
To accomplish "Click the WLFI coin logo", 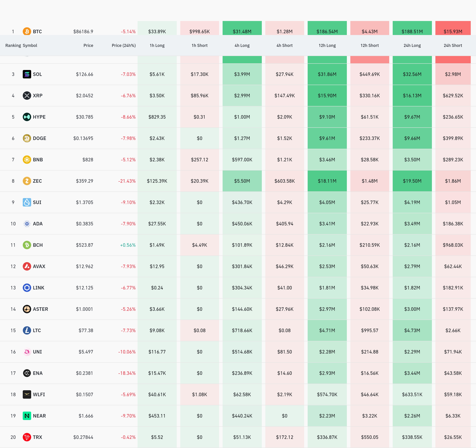I will [x=27, y=394].
